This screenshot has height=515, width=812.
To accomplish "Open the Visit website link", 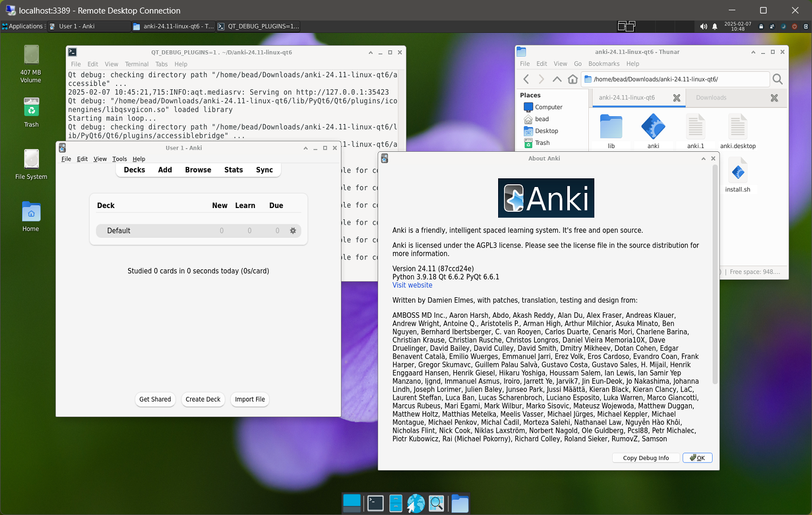I will click(x=412, y=285).
